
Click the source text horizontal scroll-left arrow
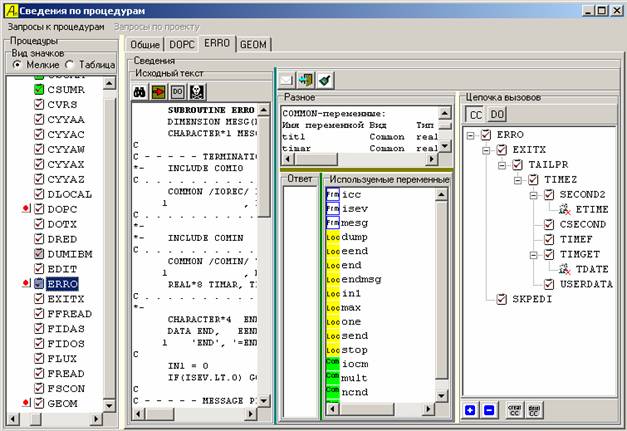click(x=138, y=414)
